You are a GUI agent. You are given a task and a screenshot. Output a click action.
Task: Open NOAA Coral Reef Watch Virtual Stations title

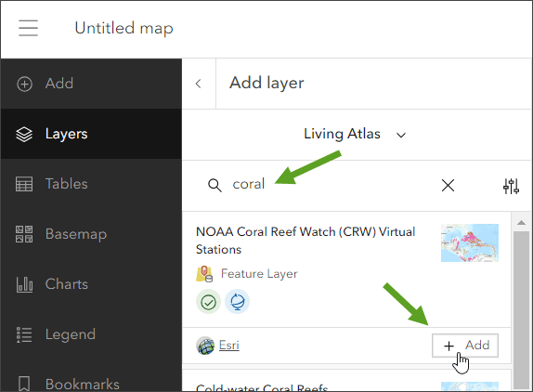305,241
